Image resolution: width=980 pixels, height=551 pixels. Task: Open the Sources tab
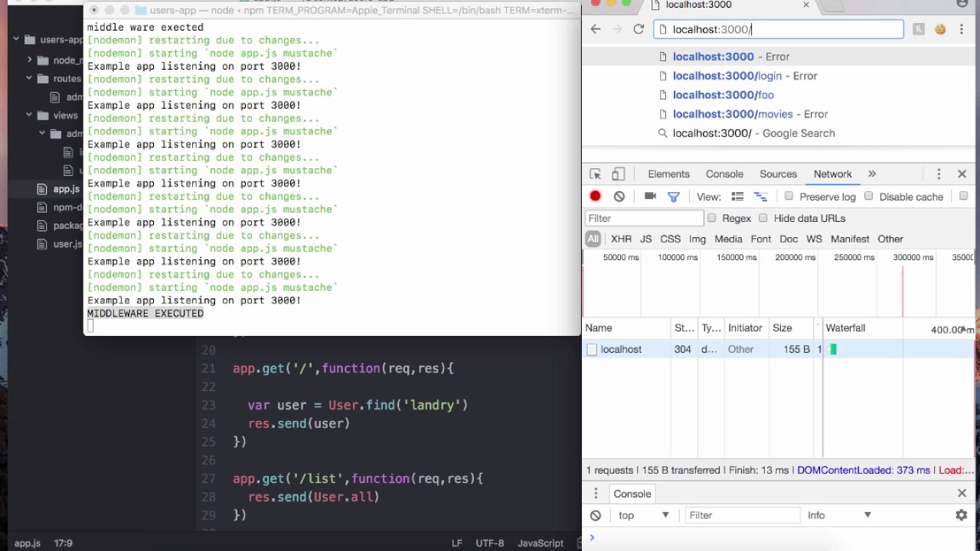click(x=778, y=174)
